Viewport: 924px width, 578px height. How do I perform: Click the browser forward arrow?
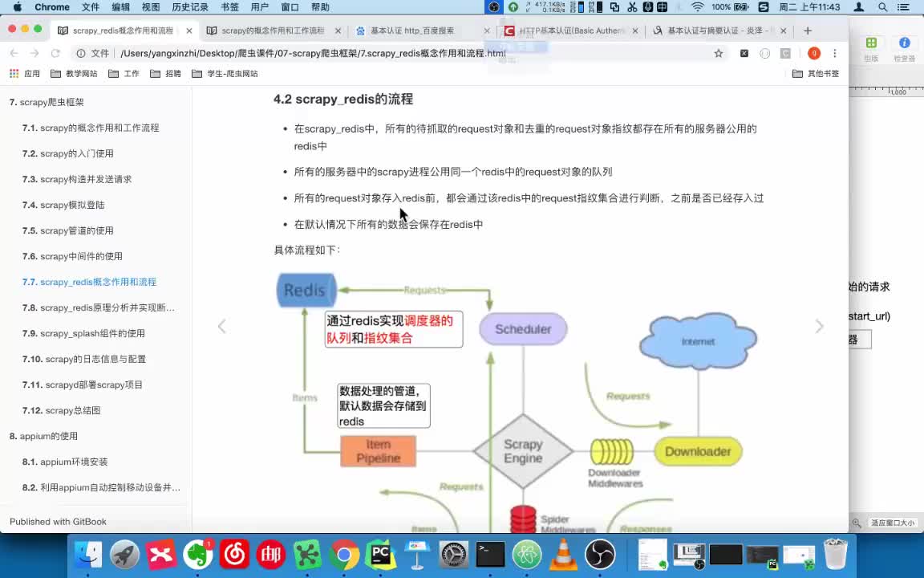tap(34, 53)
